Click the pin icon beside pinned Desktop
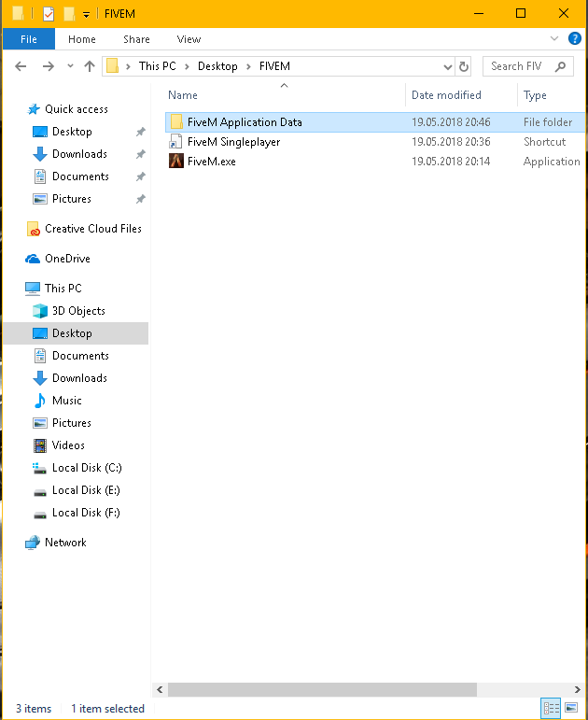The width and height of the screenshot is (588, 720). tap(140, 132)
